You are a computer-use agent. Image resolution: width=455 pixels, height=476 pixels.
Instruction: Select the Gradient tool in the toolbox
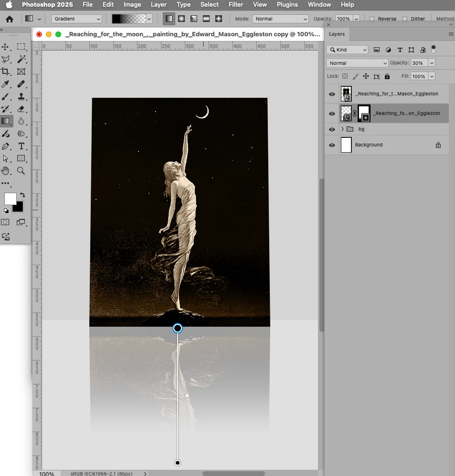(x=5, y=121)
